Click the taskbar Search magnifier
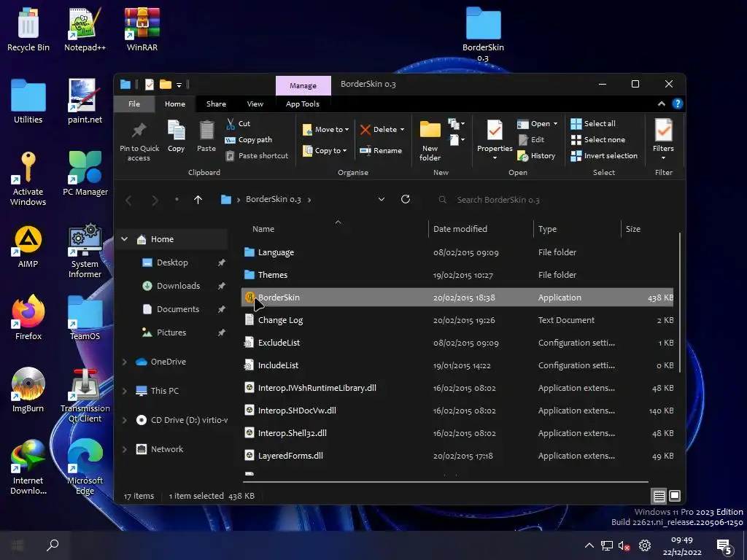Image resolution: width=747 pixels, height=560 pixels. (x=53, y=545)
